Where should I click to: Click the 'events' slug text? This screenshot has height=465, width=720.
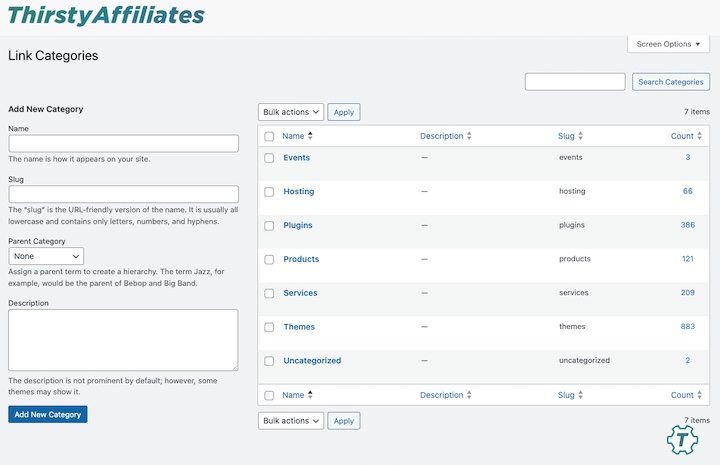click(x=571, y=157)
